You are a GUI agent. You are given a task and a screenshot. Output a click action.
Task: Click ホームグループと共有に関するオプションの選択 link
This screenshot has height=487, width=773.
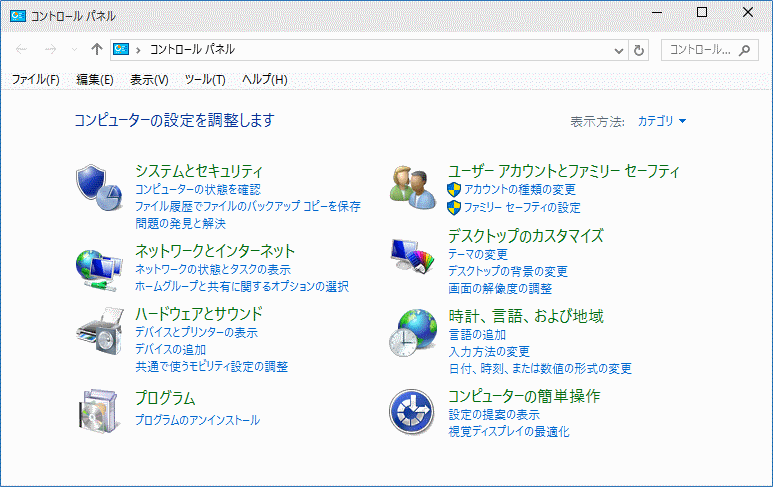[242, 286]
